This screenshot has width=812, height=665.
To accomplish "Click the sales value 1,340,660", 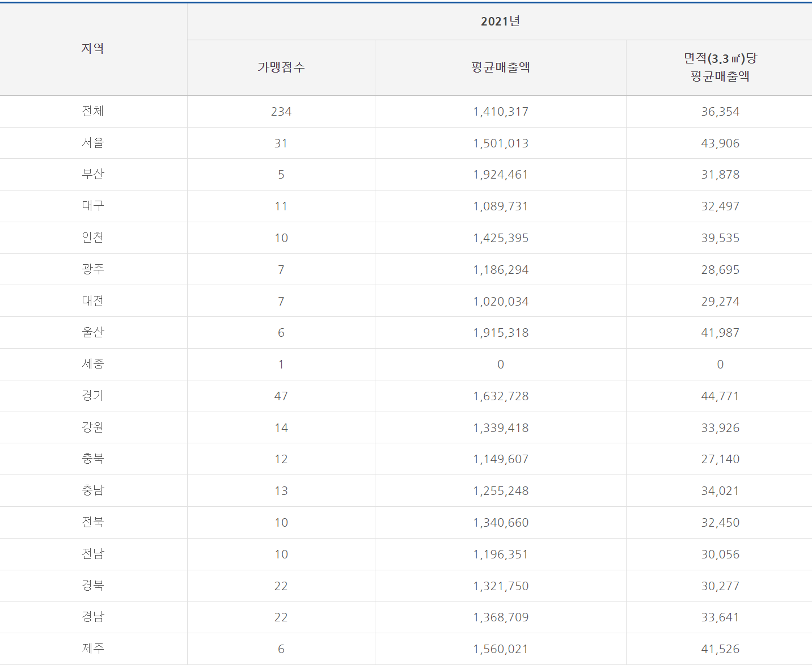I will [x=501, y=523].
